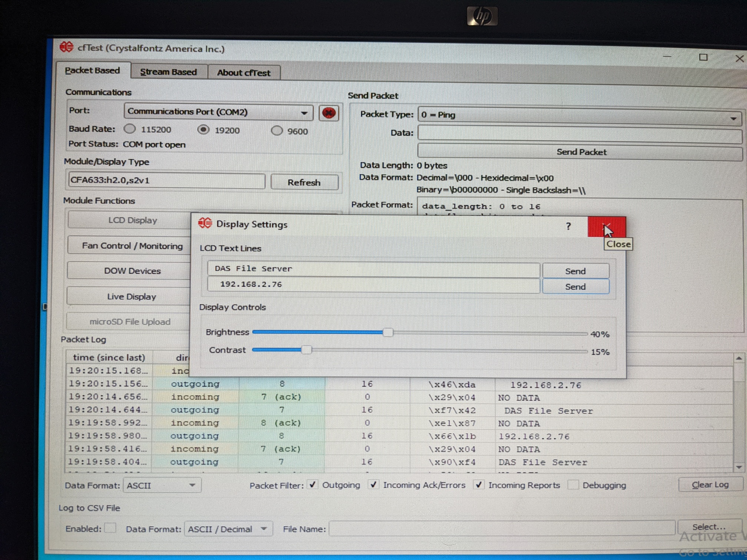Click the Send Packet button

(580, 152)
